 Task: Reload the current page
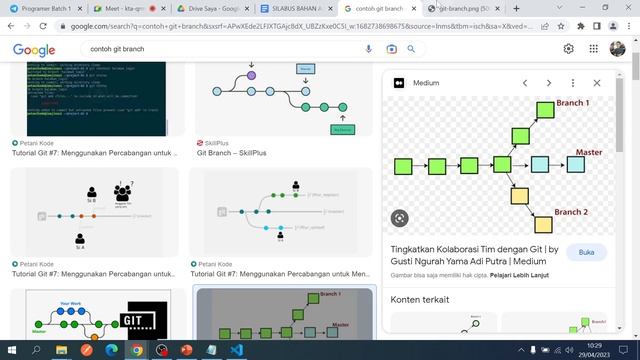point(43,26)
